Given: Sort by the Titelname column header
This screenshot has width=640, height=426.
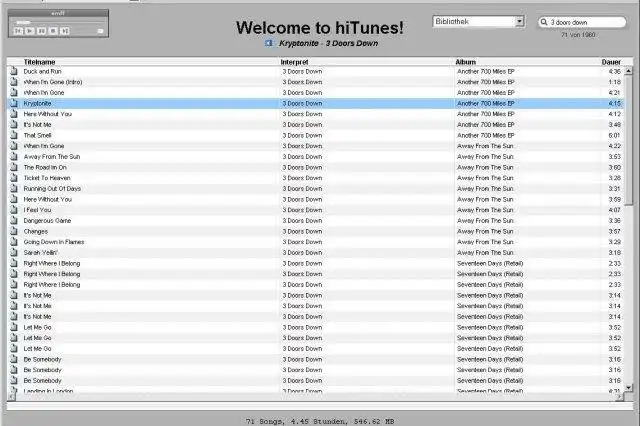Looking at the screenshot, I should coord(39,62).
